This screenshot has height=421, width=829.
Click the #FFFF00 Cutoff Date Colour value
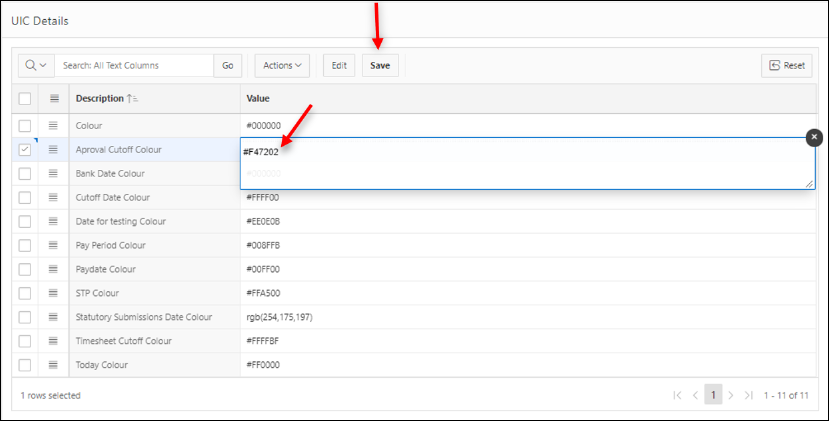(263, 198)
